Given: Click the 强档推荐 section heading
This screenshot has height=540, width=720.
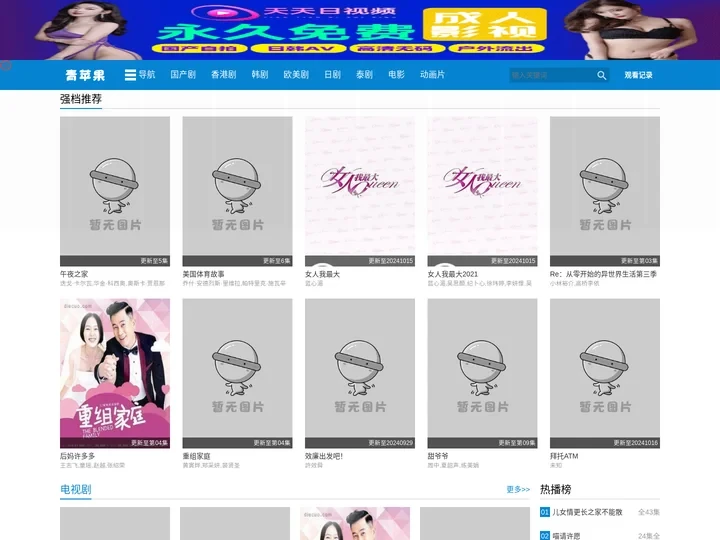Looking at the screenshot, I should click(81, 99).
